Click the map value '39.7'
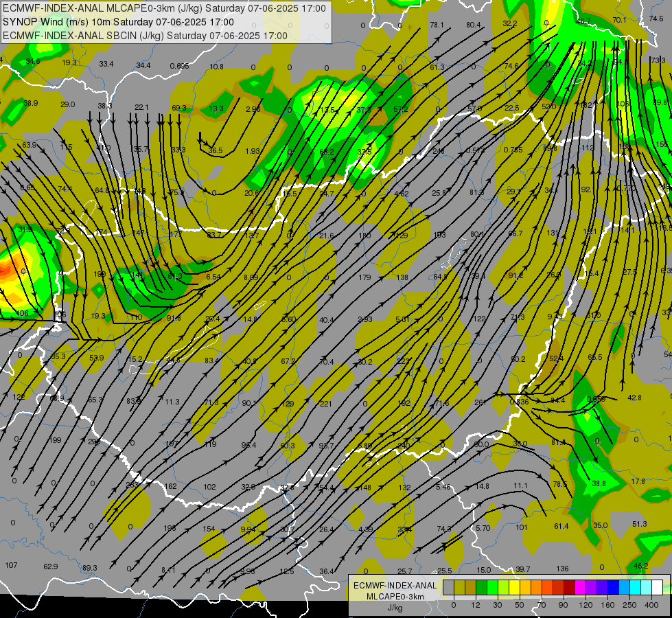 [x=523, y=569]
